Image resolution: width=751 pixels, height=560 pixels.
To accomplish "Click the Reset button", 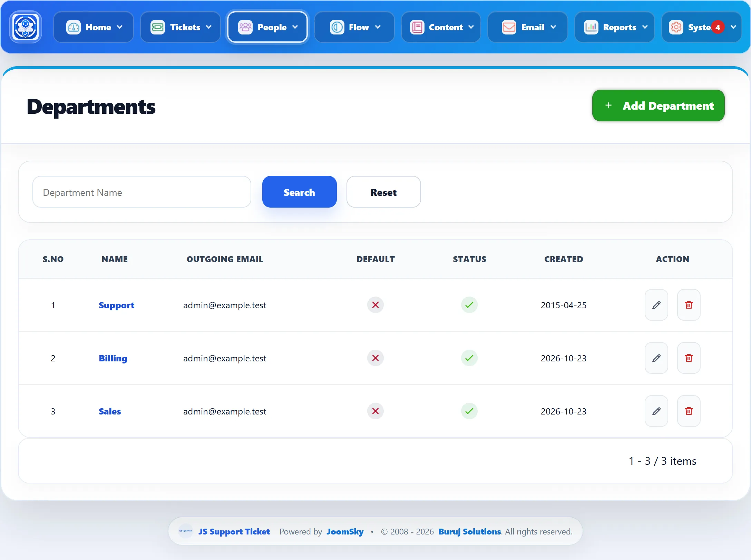I will click(383, 192).
